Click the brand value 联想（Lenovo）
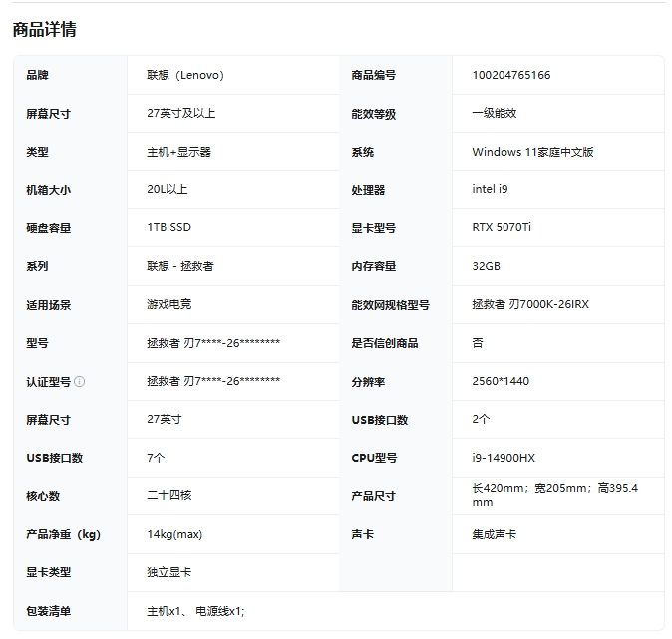 (185, 75)
